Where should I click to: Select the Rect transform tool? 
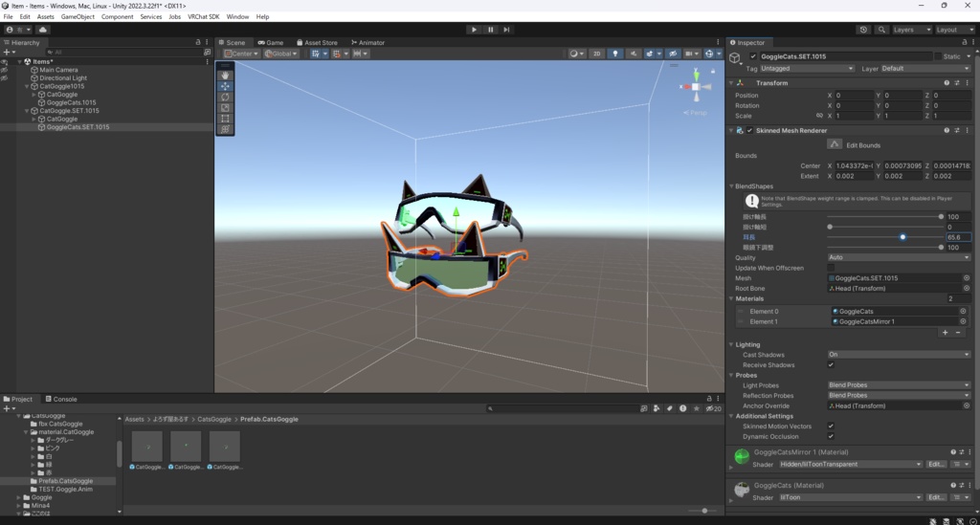225,118
